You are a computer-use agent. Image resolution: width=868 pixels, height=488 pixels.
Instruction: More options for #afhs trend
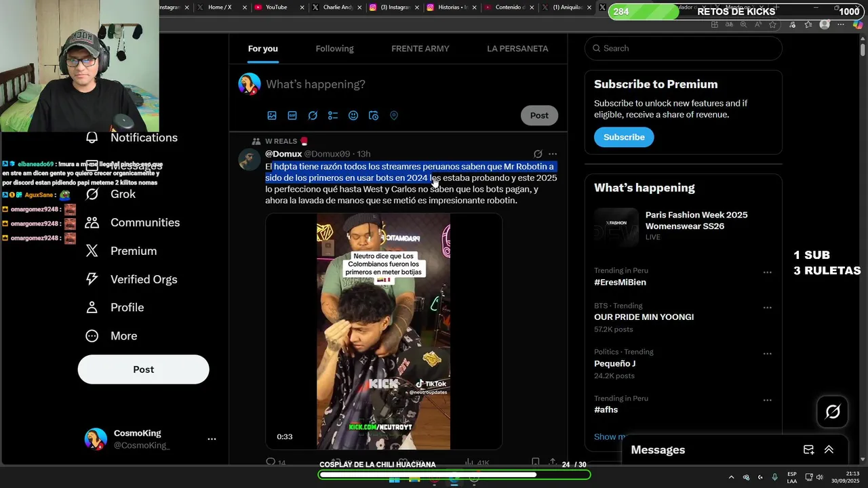(x=768, y=401)
